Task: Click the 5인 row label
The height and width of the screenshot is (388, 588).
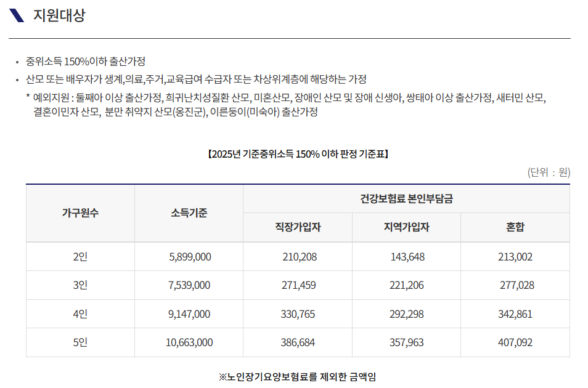Action: tap(80, 342)
